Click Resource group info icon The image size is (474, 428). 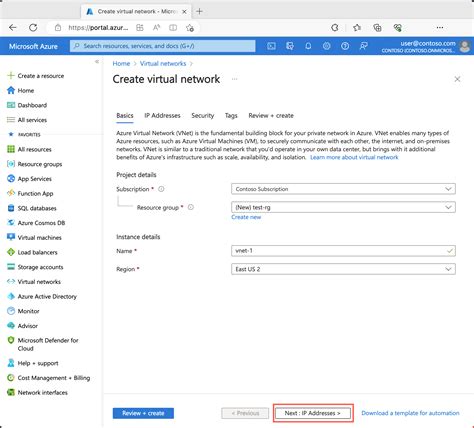[x=191, y=207]
